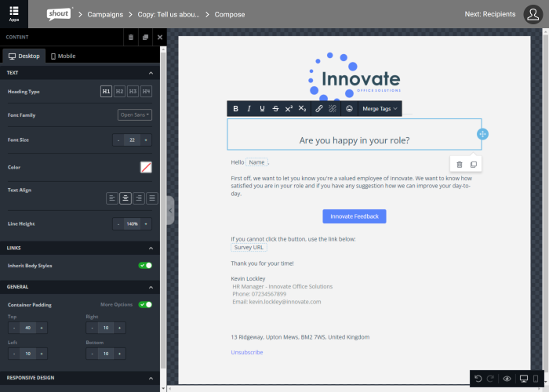Decrease the Bottom padding
Screen dimensions: 549x392
(x=92, y=354)
